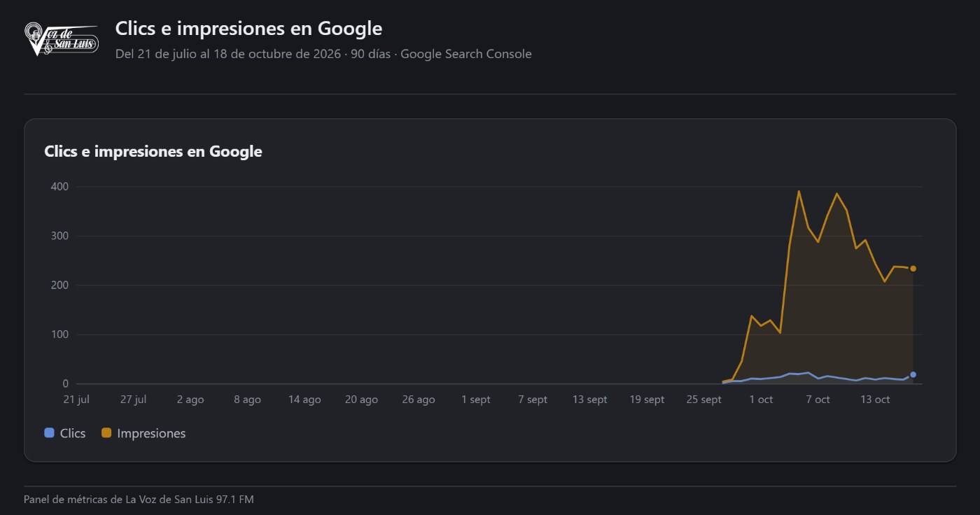Click the orange Impresiones legend swatch

(x=106, y=433)
